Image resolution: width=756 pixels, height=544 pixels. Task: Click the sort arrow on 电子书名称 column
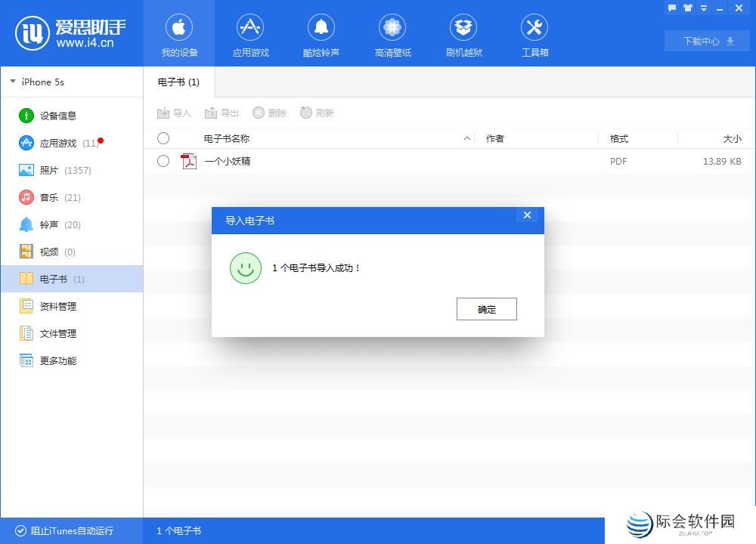click(467, 139)
